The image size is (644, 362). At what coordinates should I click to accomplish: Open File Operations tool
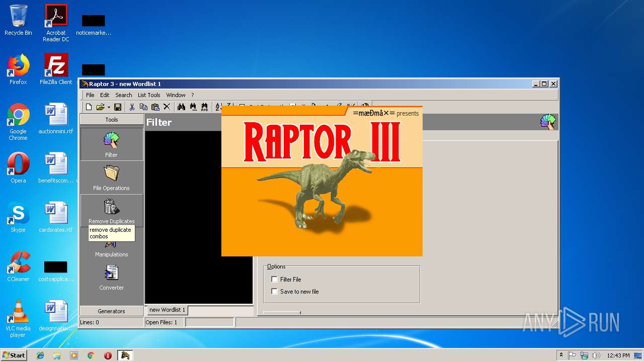click(x=111, y=177)
